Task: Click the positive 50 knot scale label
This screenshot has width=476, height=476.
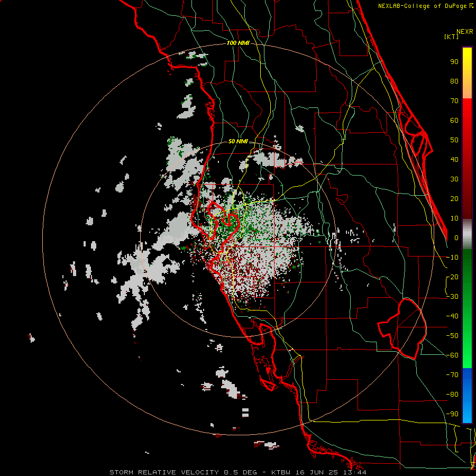Action: click(454, 140)
